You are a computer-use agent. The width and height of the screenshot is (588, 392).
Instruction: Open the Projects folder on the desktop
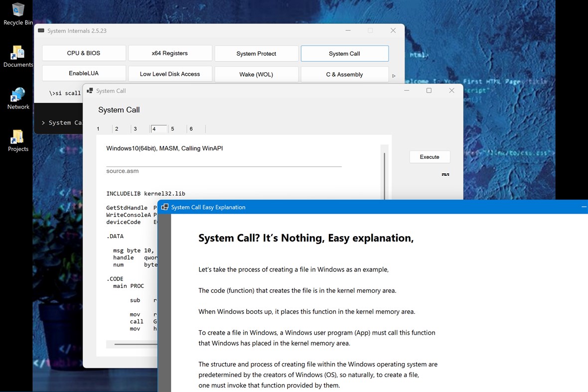pos(18,137)
